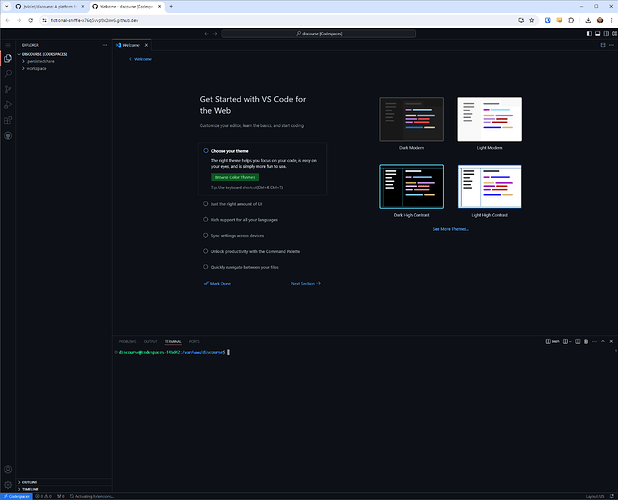Open the Search view in activity bar
The height and width of the screenshot is (500, 618).
tap(8, 74)
